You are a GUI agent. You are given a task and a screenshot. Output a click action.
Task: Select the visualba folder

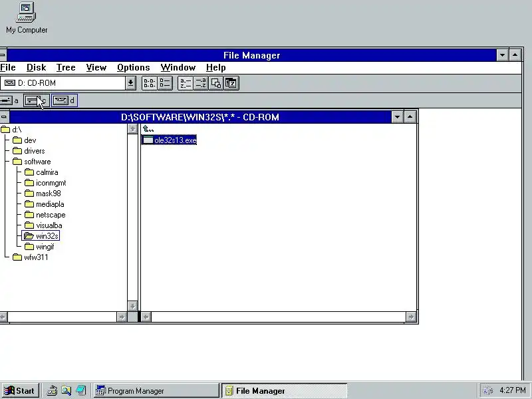[43, 225]
